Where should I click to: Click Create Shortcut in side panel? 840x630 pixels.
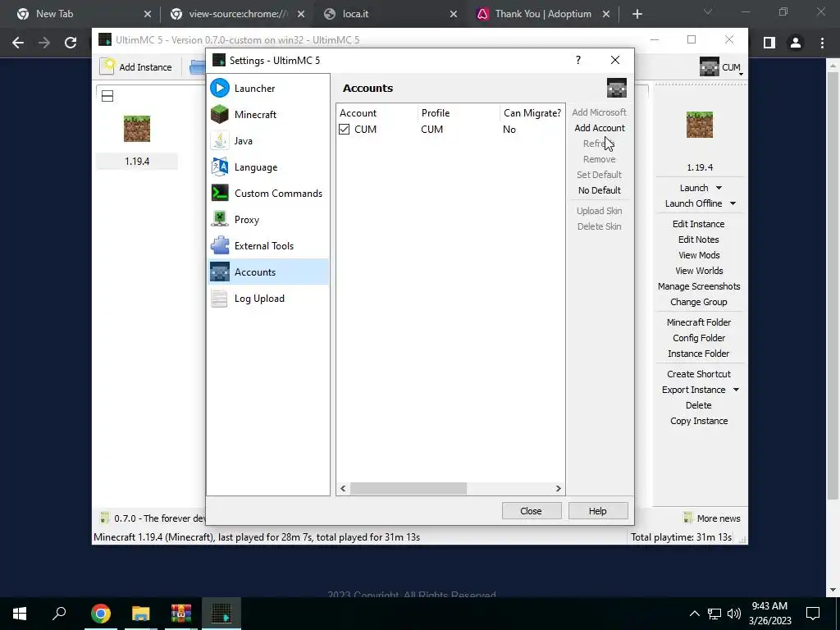point(699,374)
